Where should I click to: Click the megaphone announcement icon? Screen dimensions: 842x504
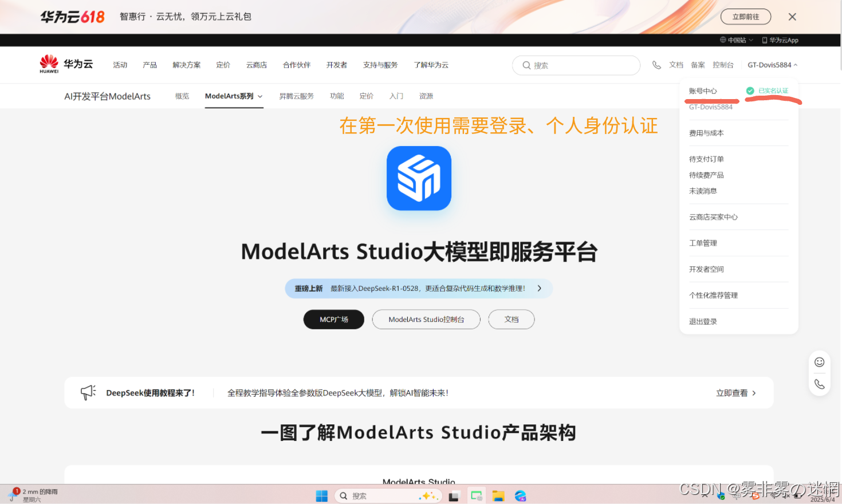tap(88, 392)
